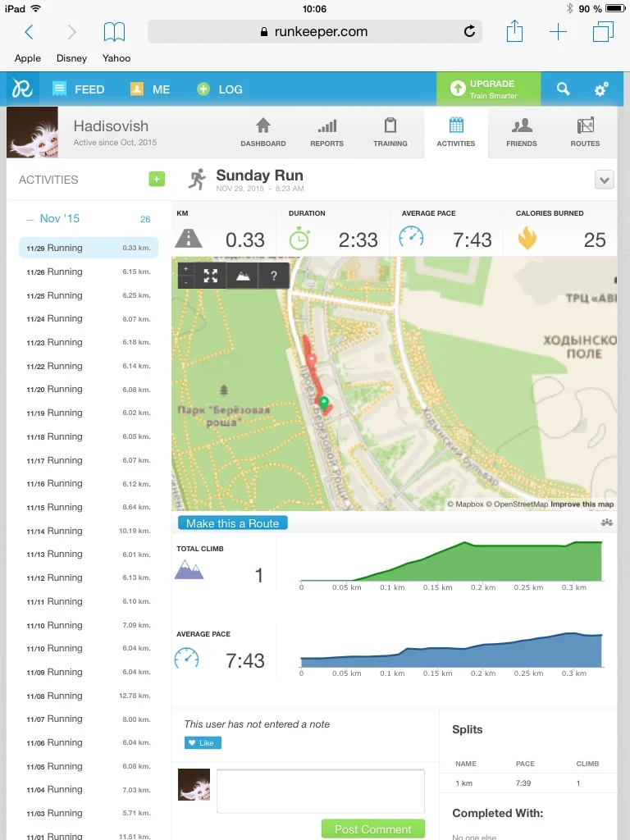The height and width of the screenshot is (840, 630).
Task: Click the Runkeeper logo icon
Action: [22, 89]
